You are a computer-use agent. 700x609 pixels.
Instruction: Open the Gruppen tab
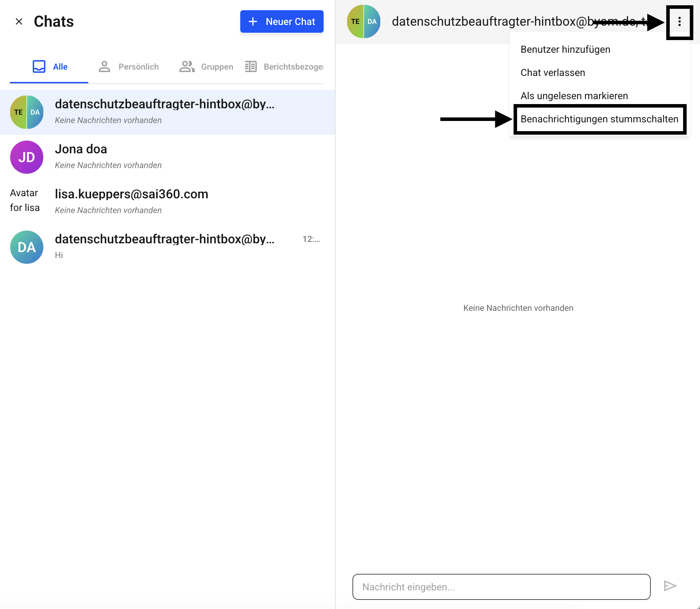click(x=206, y=66)
